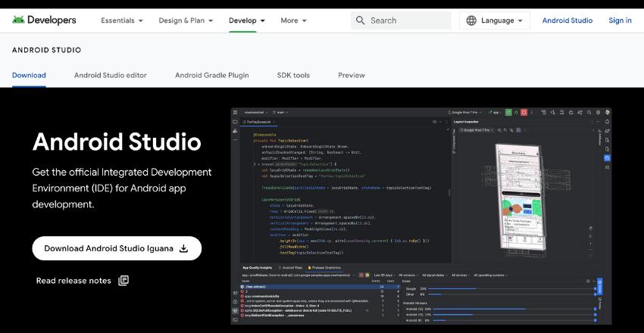Select the SDK tools tab
Viewport: 644px width, 333px height.
click(293, 75)
